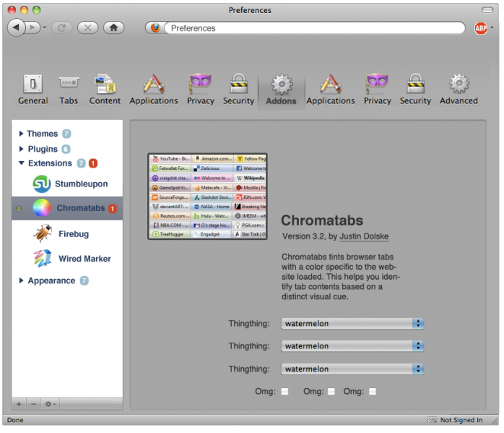Open the Content preferences pane
This screenshot has height=433, width=504.
point(105,90)
